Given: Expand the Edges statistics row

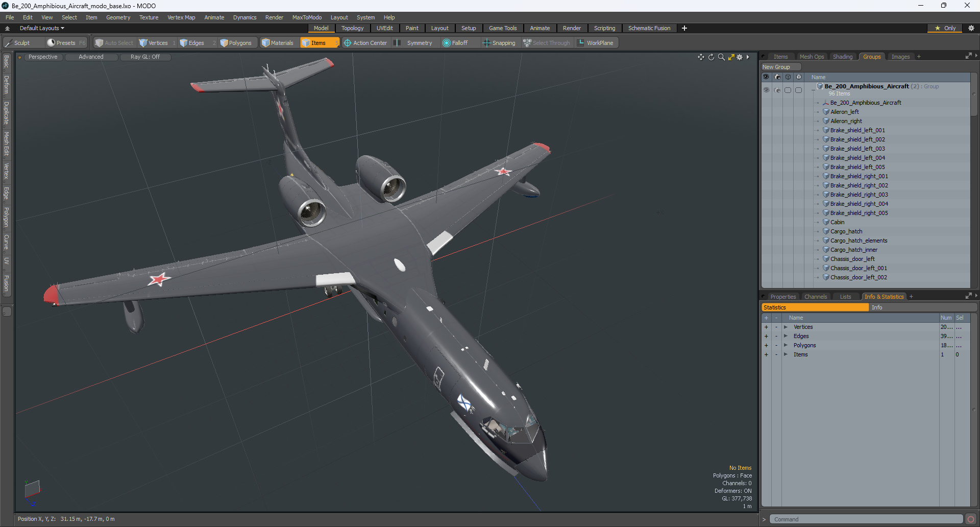Looking at the screenshot, I should 786,336.
